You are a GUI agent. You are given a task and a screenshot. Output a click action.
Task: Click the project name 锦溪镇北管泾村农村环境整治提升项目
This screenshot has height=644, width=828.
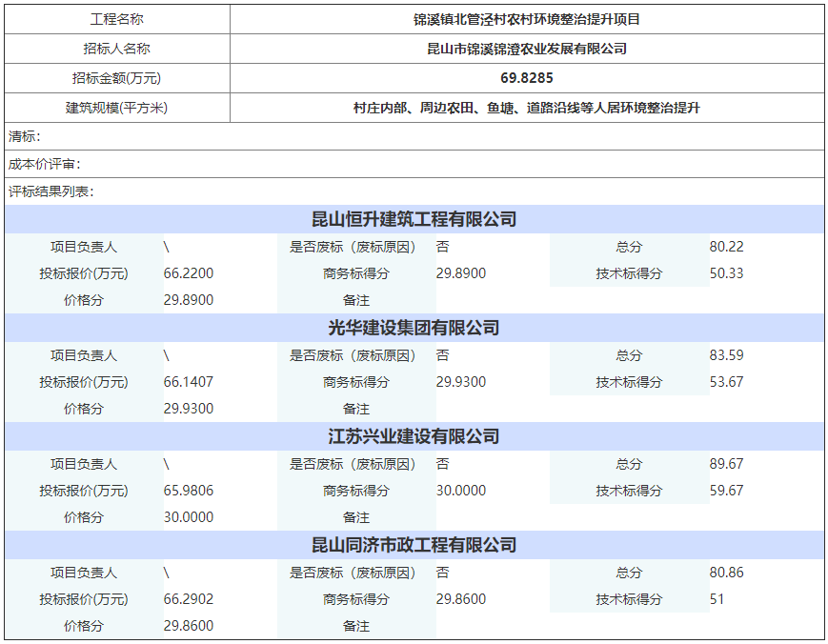click(526, 19)
